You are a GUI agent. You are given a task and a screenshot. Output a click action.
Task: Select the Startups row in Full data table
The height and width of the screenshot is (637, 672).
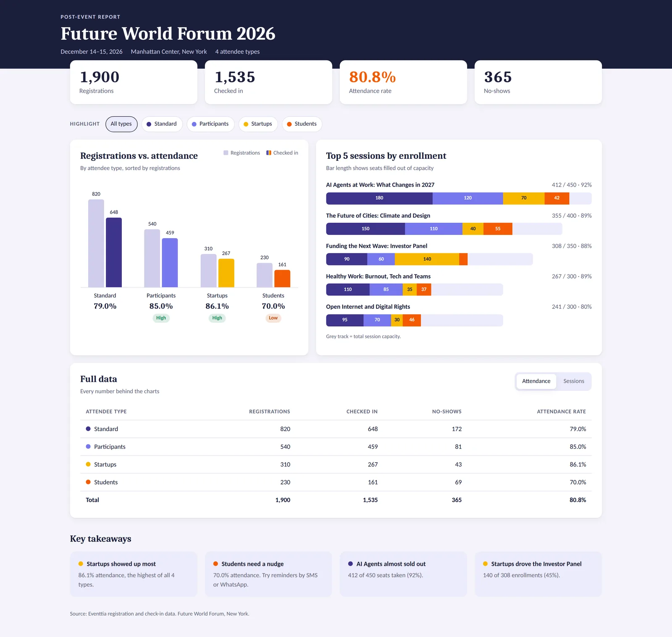336,464
